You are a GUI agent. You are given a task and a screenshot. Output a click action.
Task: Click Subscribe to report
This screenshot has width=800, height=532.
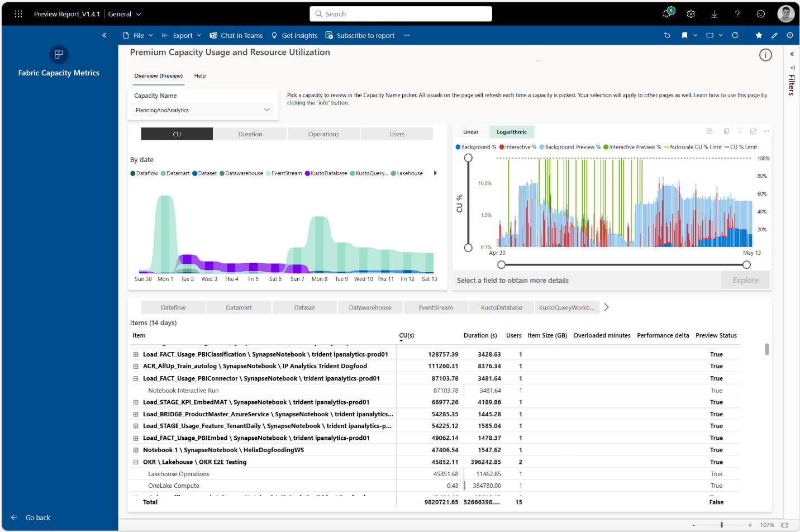tap(360, 35)
